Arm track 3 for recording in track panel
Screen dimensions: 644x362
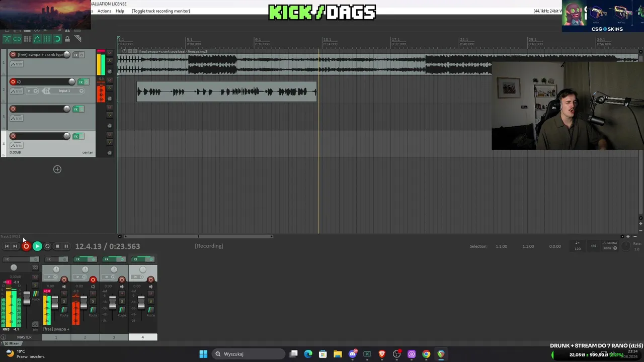[x=13, y=109]
